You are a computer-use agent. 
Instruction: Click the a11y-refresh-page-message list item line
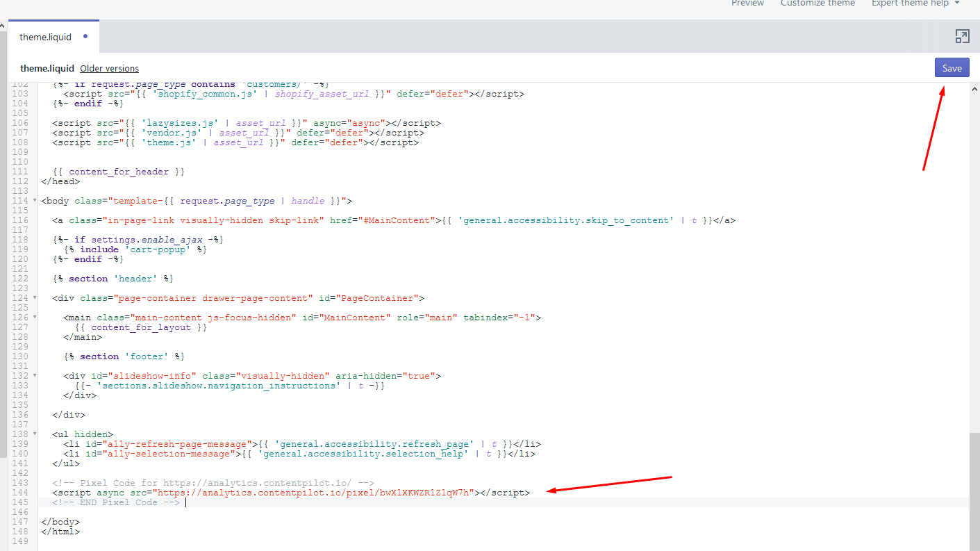tap(302, 444)
